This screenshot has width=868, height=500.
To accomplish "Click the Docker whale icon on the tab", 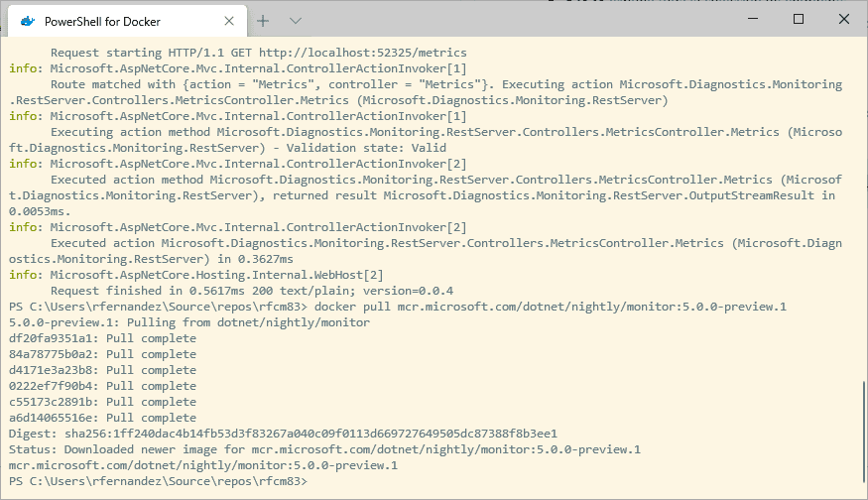I will point(28,22).
